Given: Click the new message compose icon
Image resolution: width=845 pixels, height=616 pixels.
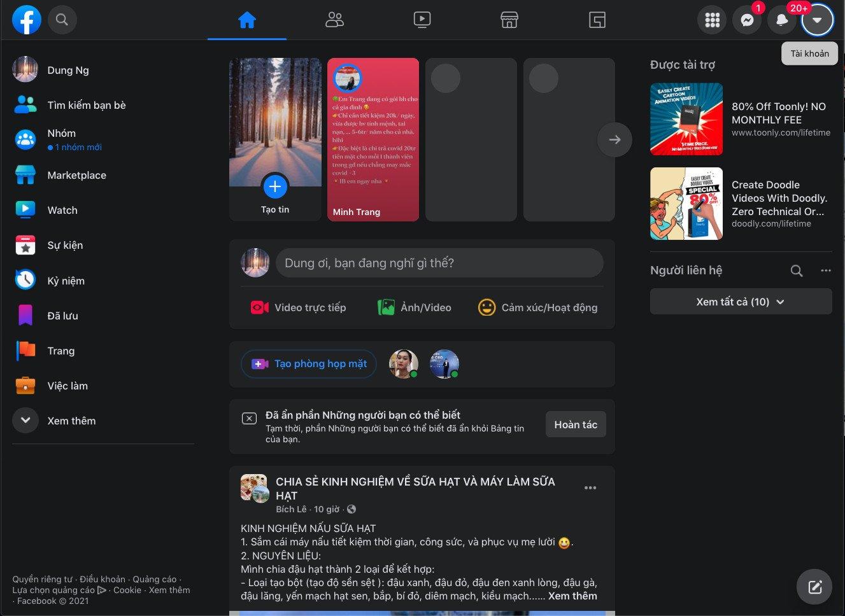Looking at the screenshot, I should pyautogui.click(x=814, y=587).
